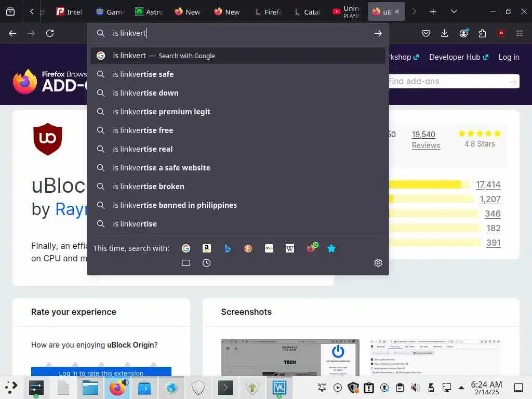Open clipboard tray icon

point(400,388)
